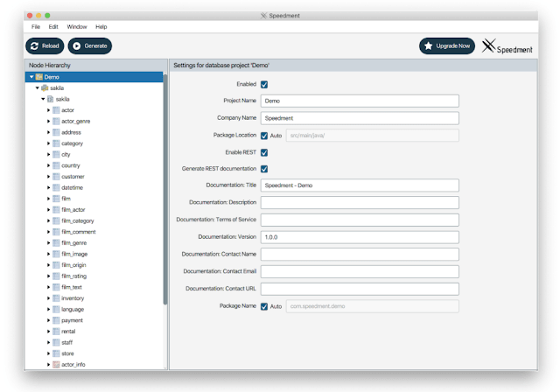
Task: Click the actor_genre table icon
Action: click(x=56, y=121)
